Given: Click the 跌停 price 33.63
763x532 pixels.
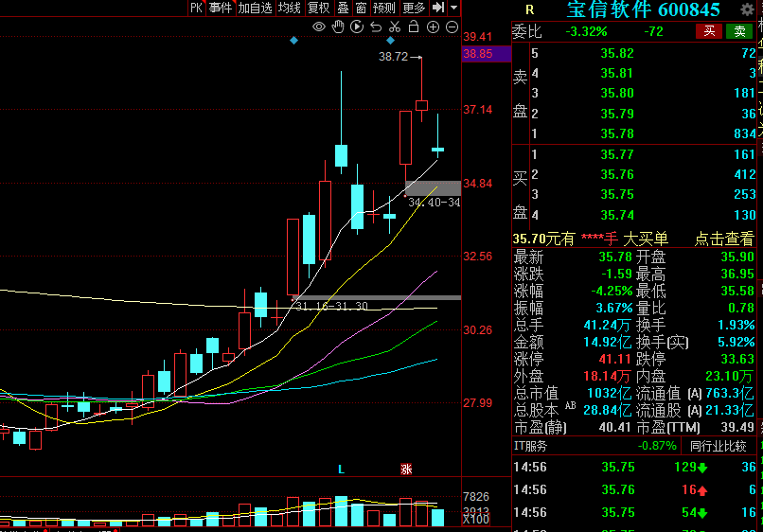Looking at the screenshot, I should 737,359.
